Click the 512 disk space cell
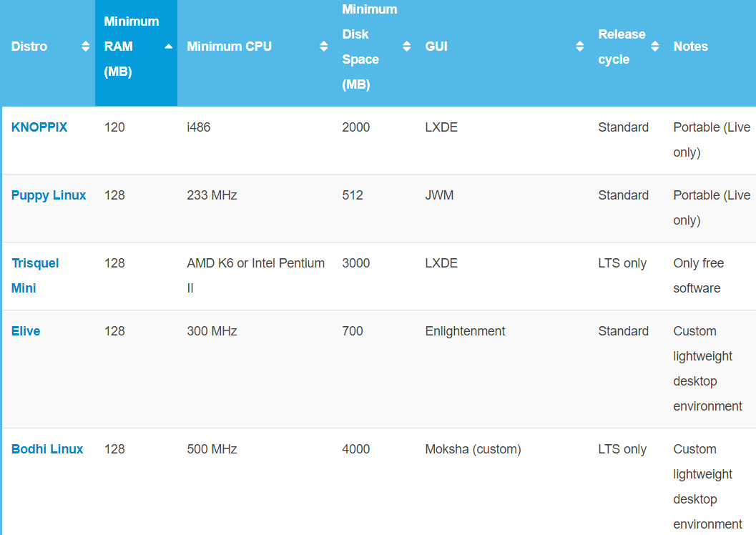Image resolution: width=756 pixels, height=535 pixels. pyautogui.click(x=353, y=195)
